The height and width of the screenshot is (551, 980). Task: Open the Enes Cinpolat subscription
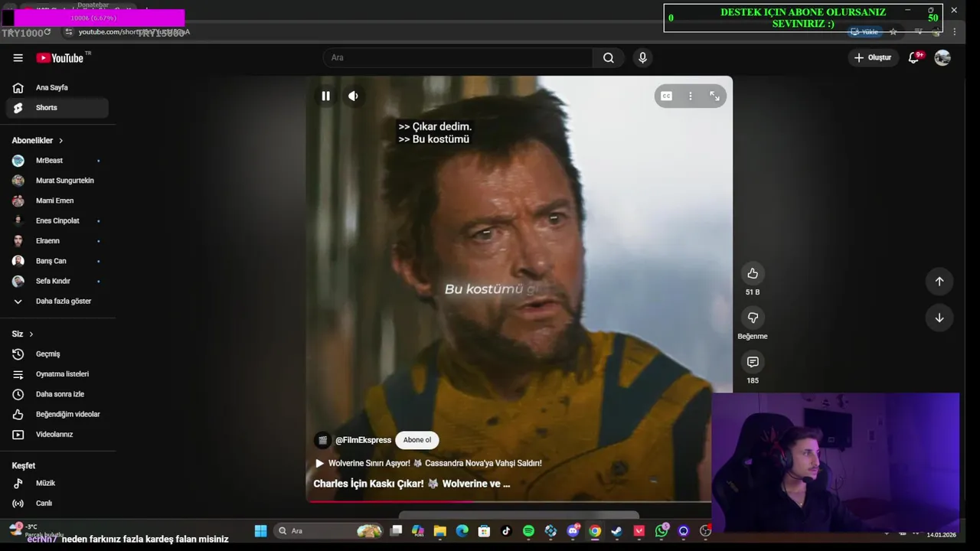57,220
